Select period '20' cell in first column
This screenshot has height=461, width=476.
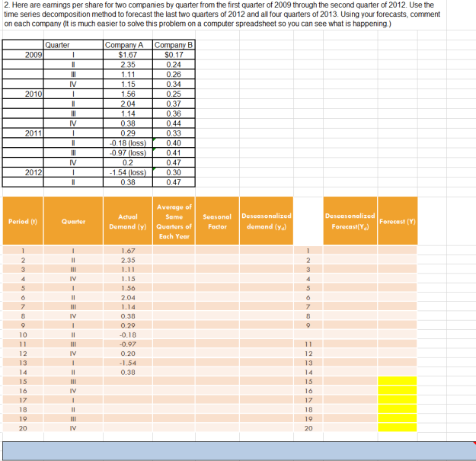coord(23,428)
